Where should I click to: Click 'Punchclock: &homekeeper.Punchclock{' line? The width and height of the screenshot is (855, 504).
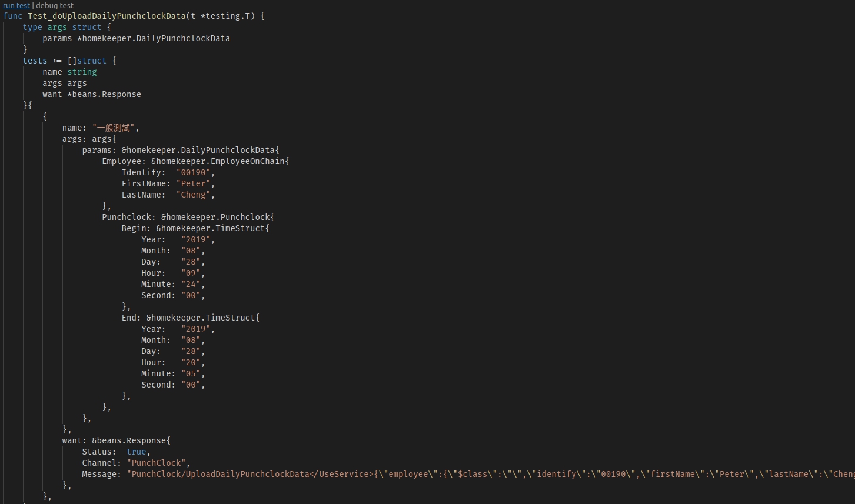[188, 217]
